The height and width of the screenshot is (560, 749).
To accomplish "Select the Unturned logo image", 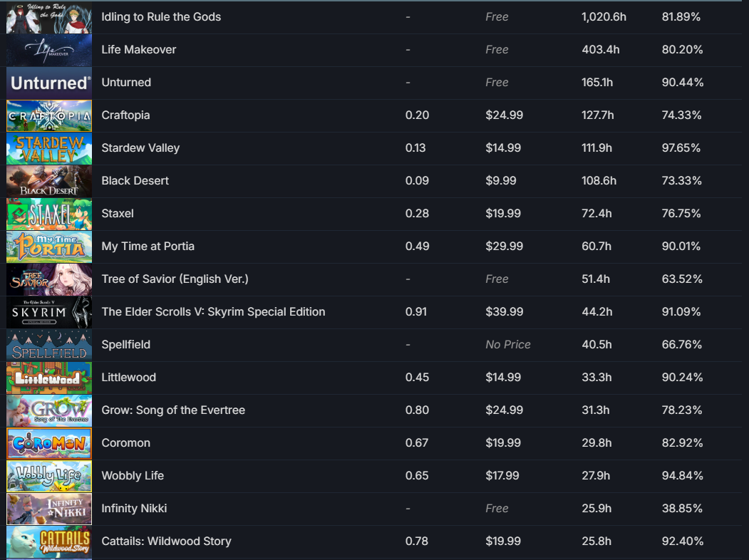I will coord(49,83).
